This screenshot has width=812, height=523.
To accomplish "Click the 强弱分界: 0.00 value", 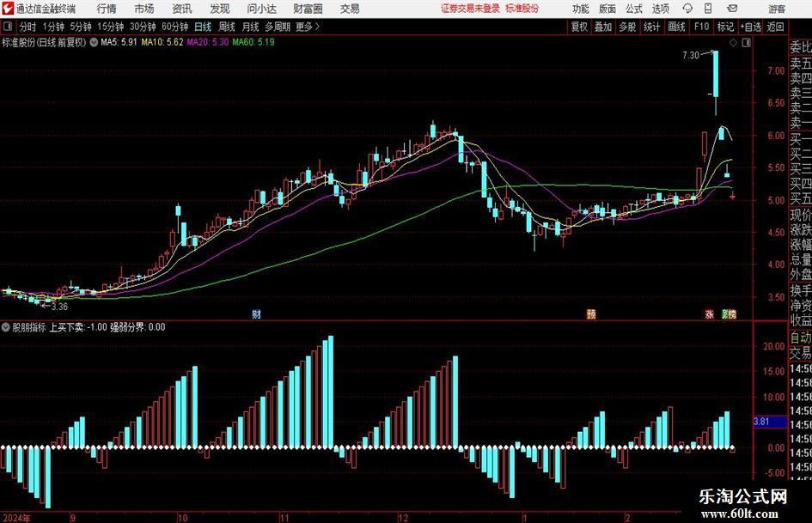I will [137, 327].
